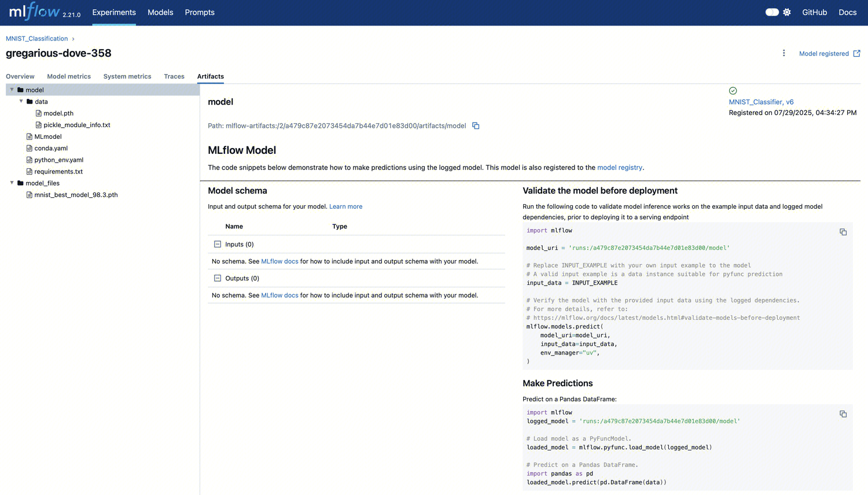
Task: Select the model_files folder label
Action: pos(42,183)
